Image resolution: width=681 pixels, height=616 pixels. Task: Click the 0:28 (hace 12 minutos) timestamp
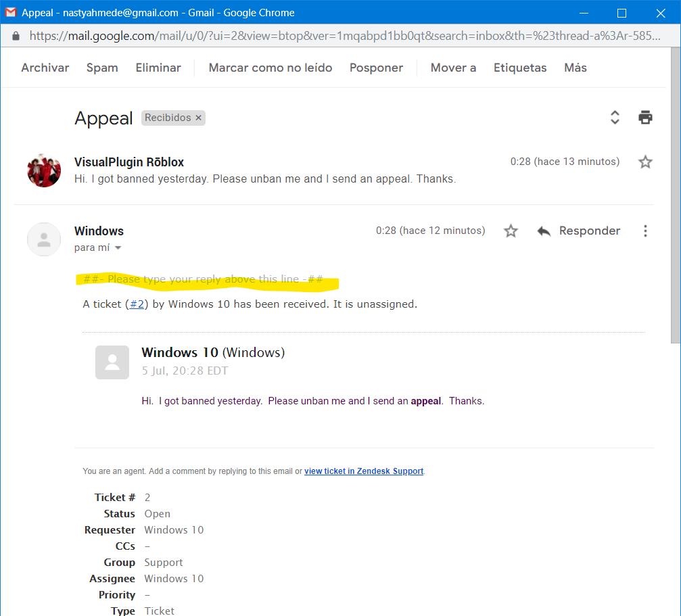click(430, 231)
